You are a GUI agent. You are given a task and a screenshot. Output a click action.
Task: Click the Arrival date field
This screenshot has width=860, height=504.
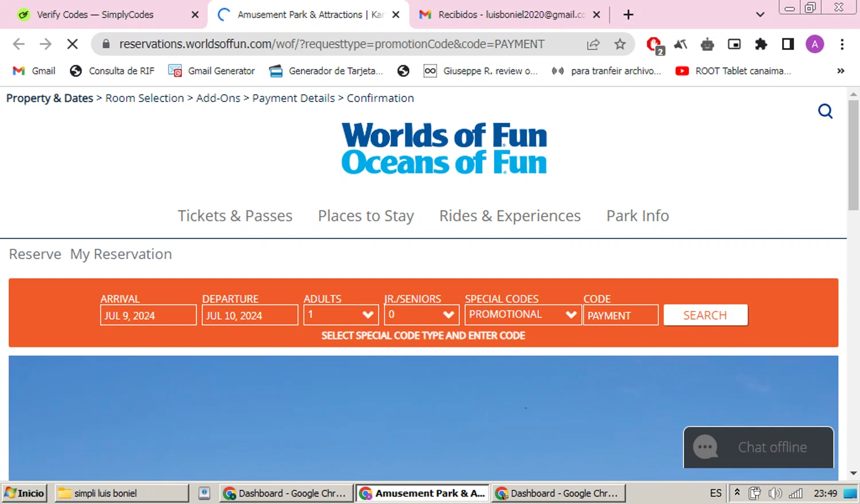pyautogui.click(x=148, y=315)
